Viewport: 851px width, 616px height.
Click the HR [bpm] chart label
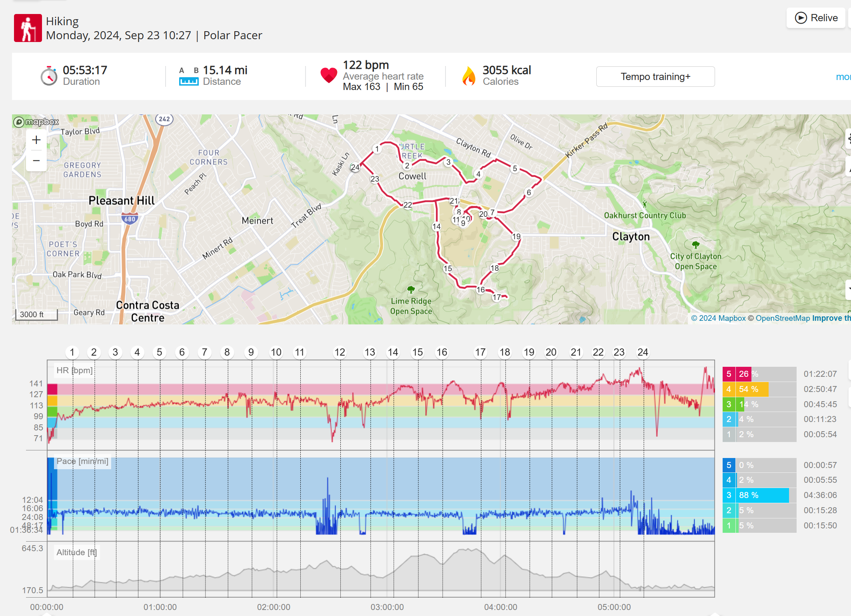click(74, 370)
